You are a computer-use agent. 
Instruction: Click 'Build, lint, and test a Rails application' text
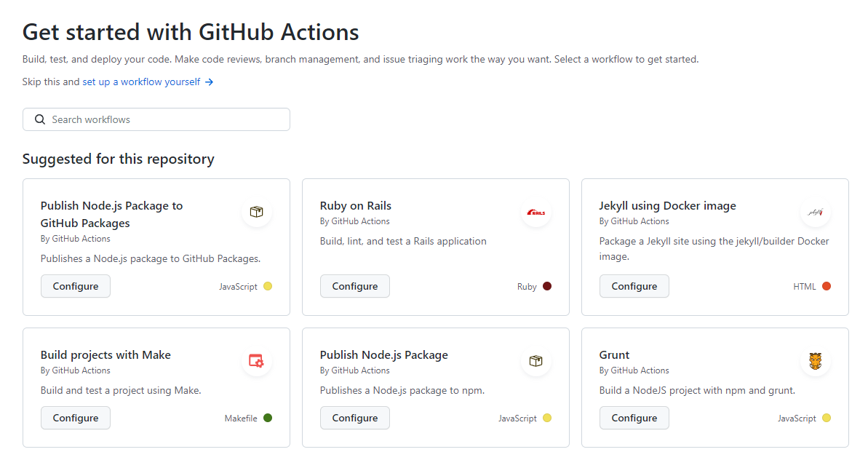(x=403, y=241)
